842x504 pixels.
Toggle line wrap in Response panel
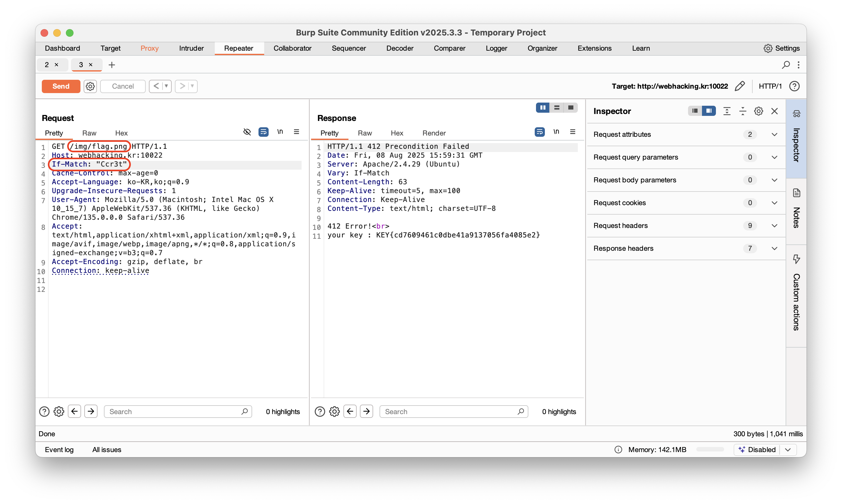(539, 132)
